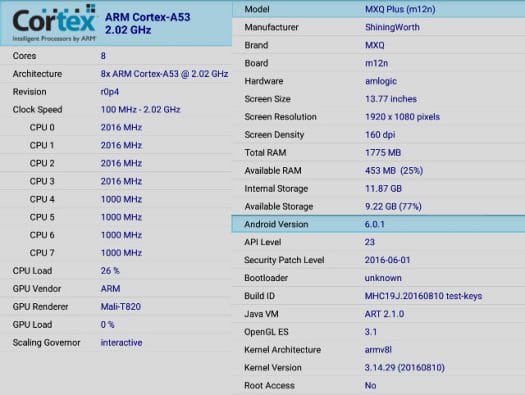Select the Build ID row
Image resolution: width=525 pixels, height=395 pixels.
coord(378,296)
